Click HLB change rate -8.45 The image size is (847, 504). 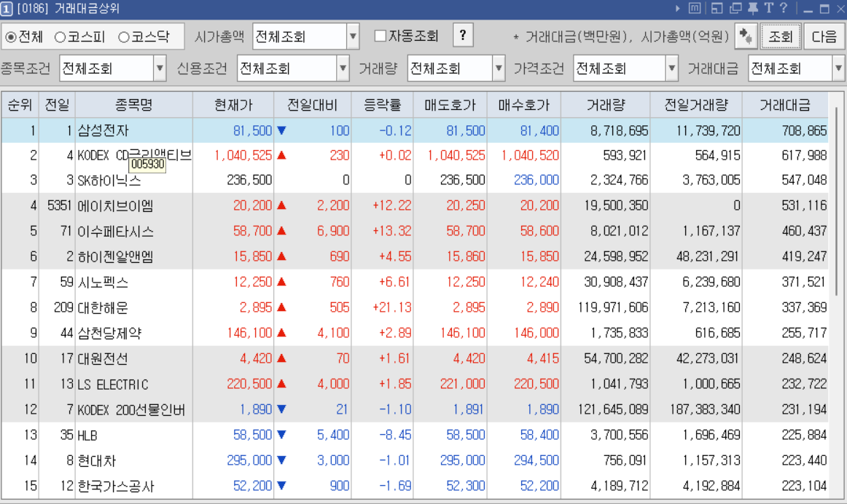[x=395, y=435]
